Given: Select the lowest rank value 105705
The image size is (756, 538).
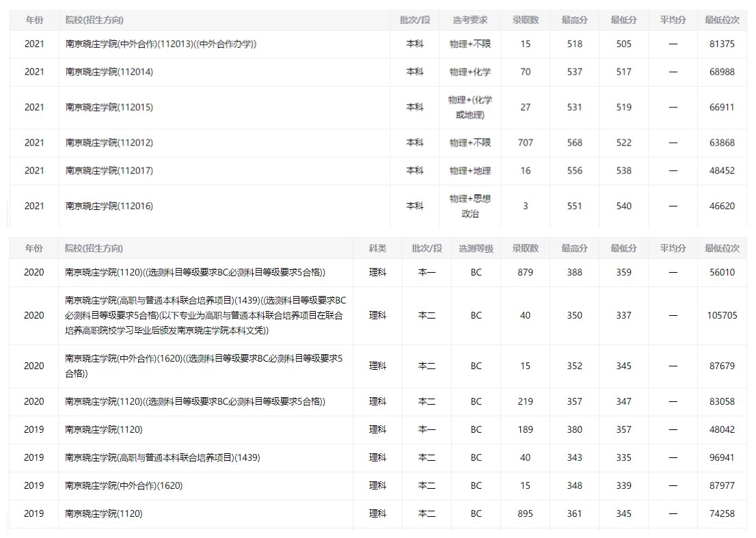Looking at the screenshot, I should click(722, 316).
